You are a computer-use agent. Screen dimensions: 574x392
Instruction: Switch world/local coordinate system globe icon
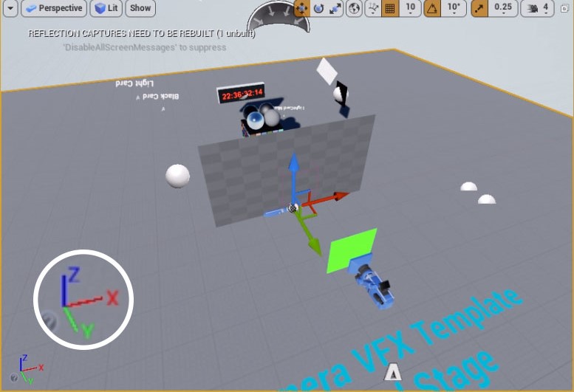tap(354, 8)
